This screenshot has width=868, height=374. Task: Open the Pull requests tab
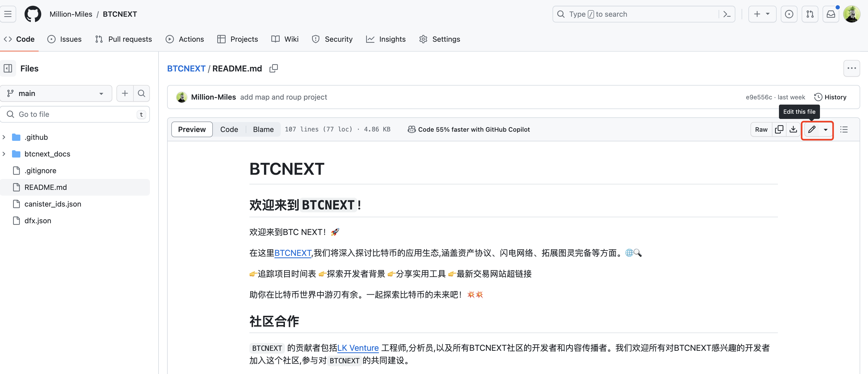coord(123,39)
